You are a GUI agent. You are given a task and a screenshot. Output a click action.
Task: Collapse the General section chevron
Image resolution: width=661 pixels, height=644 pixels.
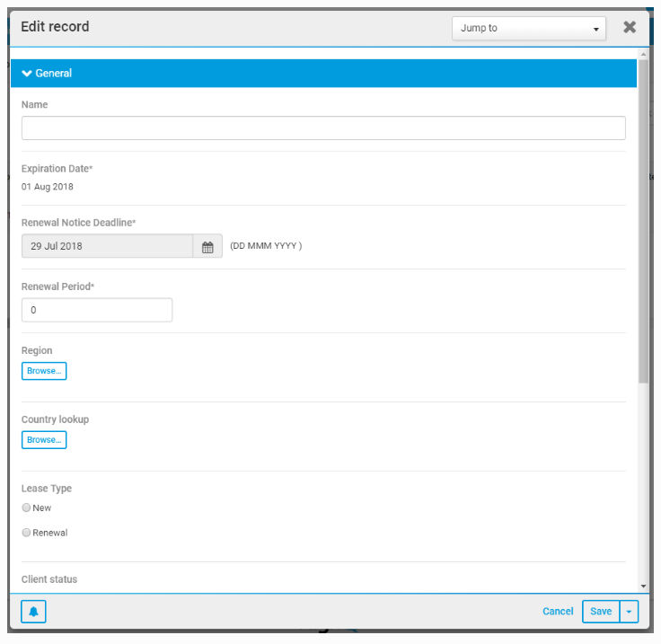pos(27,74)
